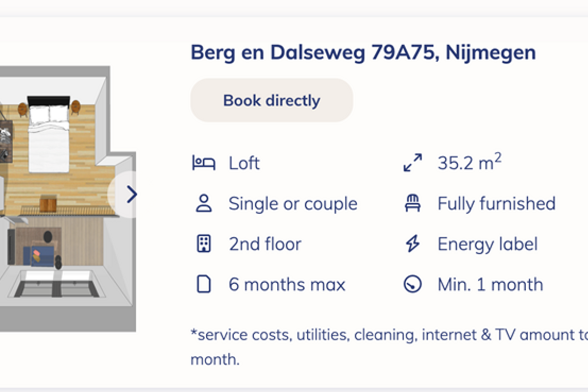Click the Min. 1 month text
This screenshot has width=588, height=392.
490,284
